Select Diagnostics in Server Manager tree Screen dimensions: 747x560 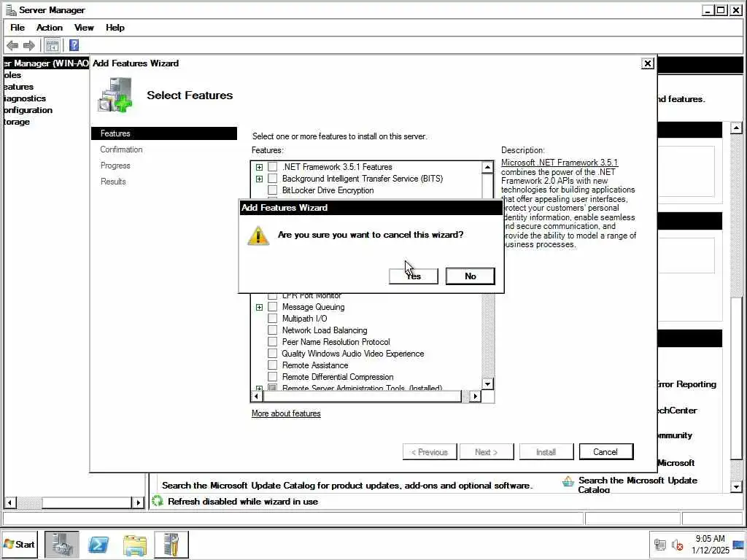[x=25, y=98]
